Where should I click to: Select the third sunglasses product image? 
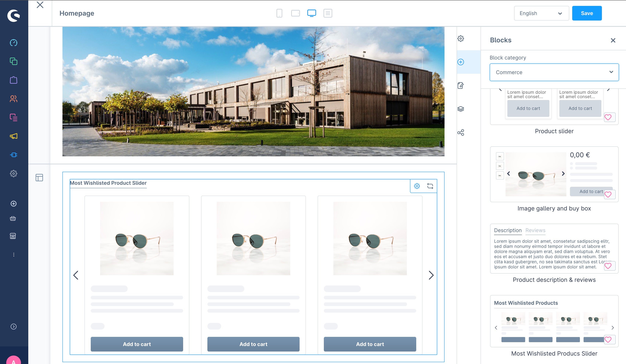pyautogui.click(x=370, y=238)
